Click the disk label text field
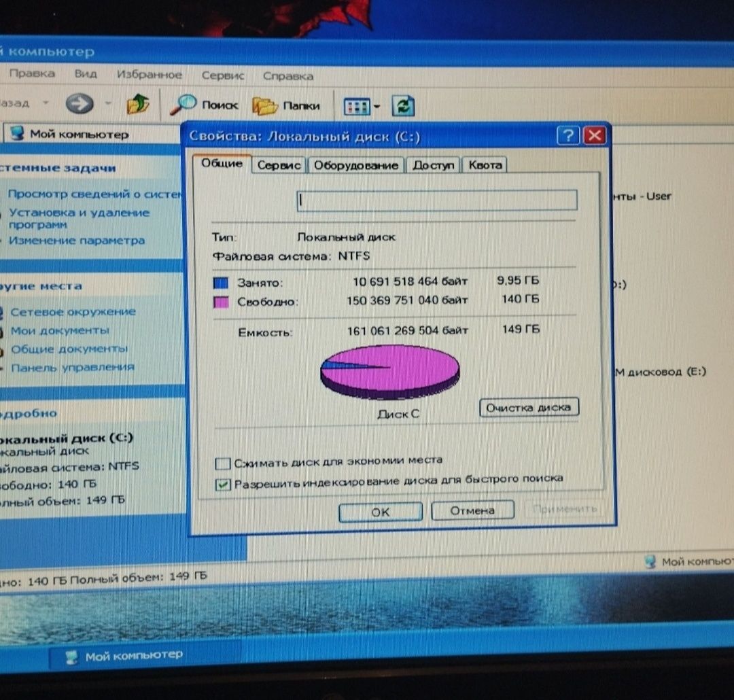This screenshot has width=734, height=700. 437,200
